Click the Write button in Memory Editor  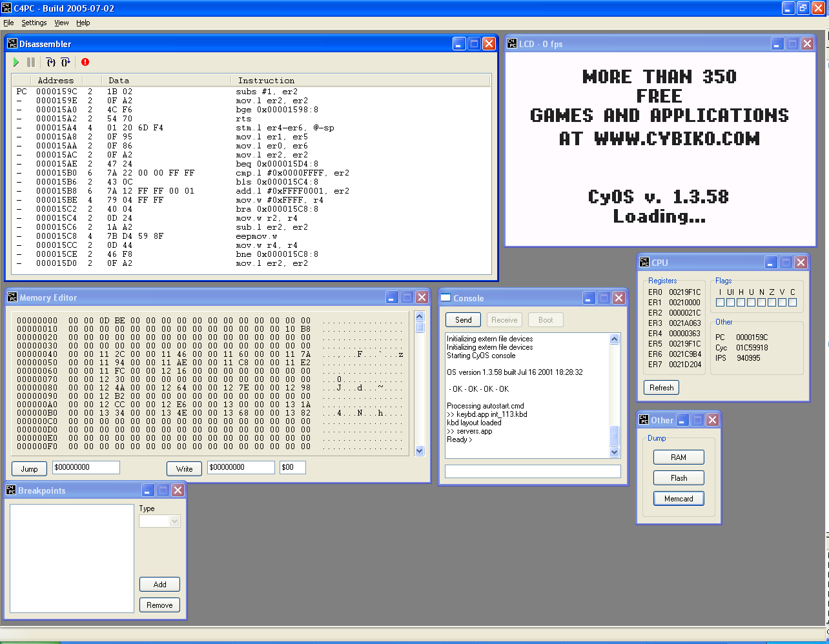(185, 468)
